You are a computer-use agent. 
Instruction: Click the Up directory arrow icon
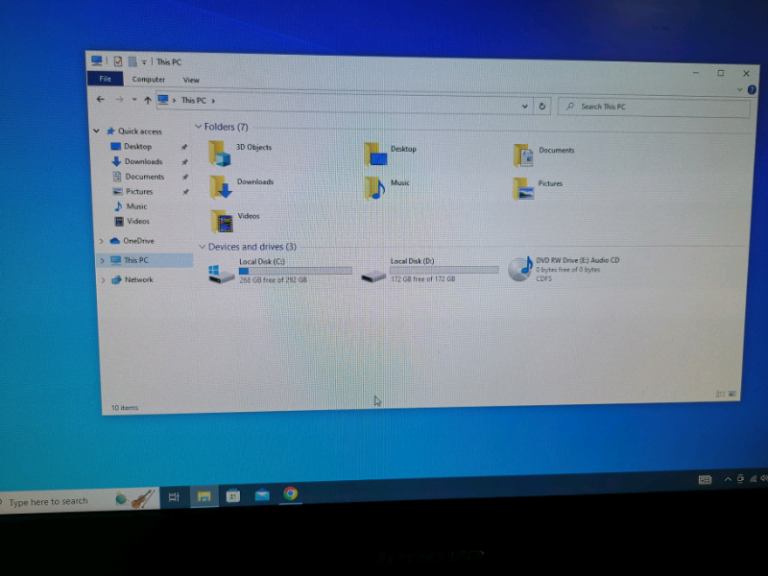pyautogui.click(x=148, y=100)
